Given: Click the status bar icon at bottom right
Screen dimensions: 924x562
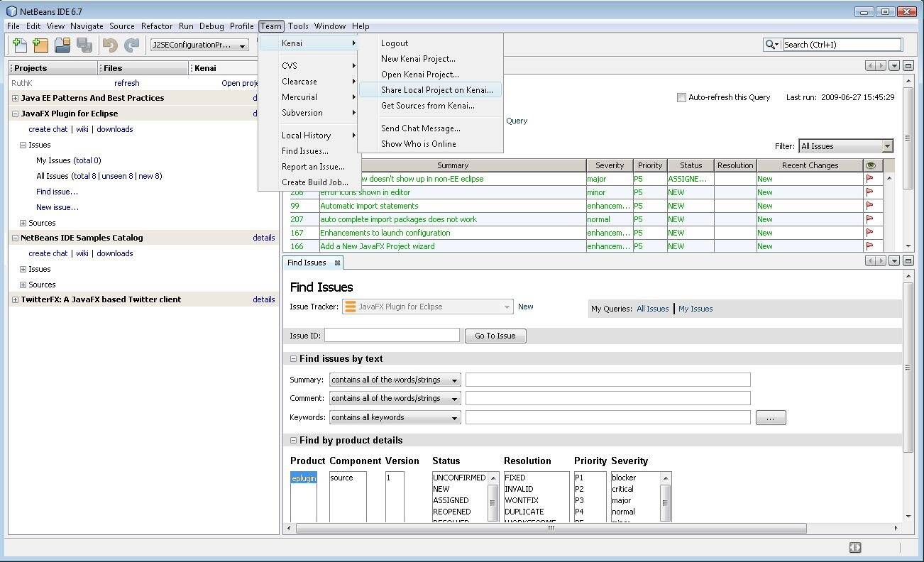Looking at the screenshot, I should click(855, 547).
